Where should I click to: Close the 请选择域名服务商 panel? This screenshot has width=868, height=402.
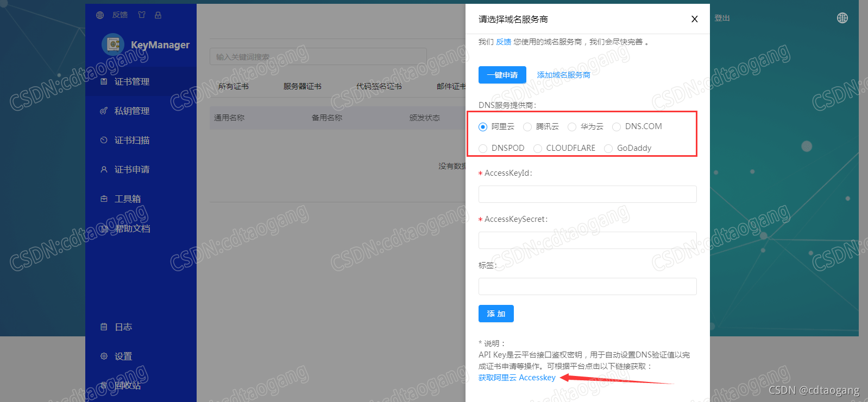pos(694,19)
